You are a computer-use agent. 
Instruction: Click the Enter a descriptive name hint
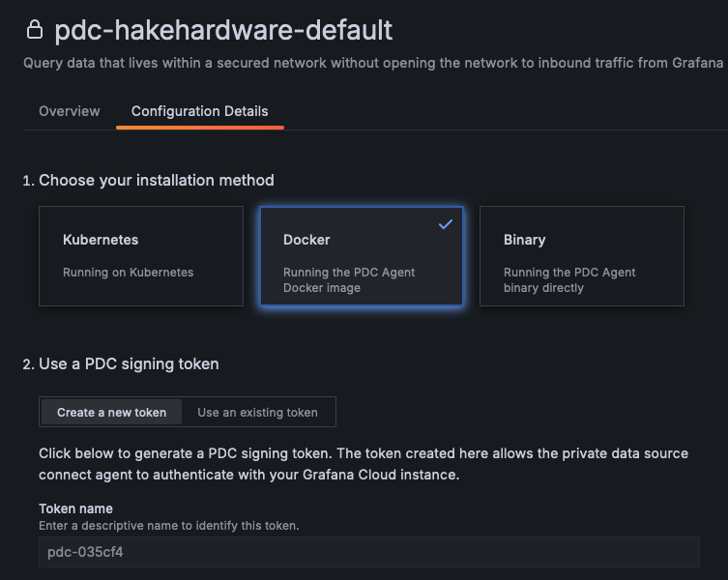169,526
